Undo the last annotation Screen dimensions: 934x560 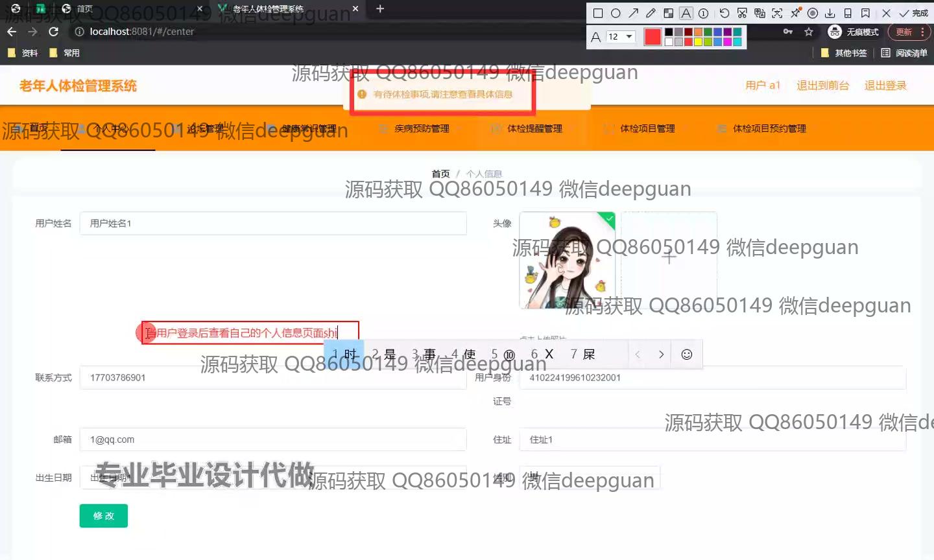coord(724,13)
